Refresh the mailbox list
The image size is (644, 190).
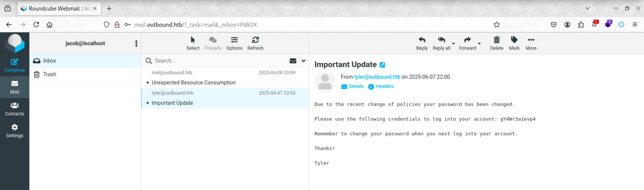coord(255,44)
